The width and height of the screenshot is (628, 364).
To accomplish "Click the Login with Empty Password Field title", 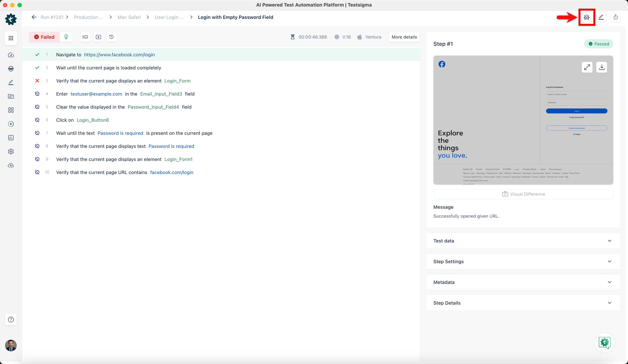I will [x=235, y=17].
